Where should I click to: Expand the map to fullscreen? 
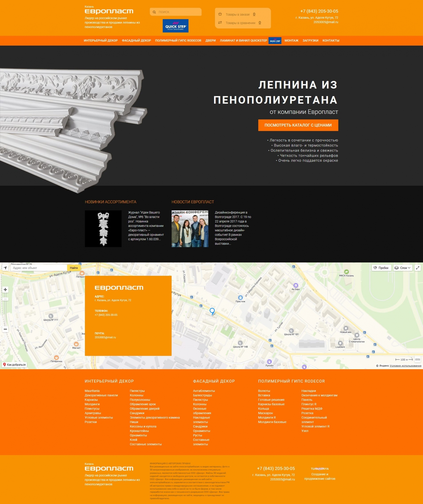(x=417, y=268)
